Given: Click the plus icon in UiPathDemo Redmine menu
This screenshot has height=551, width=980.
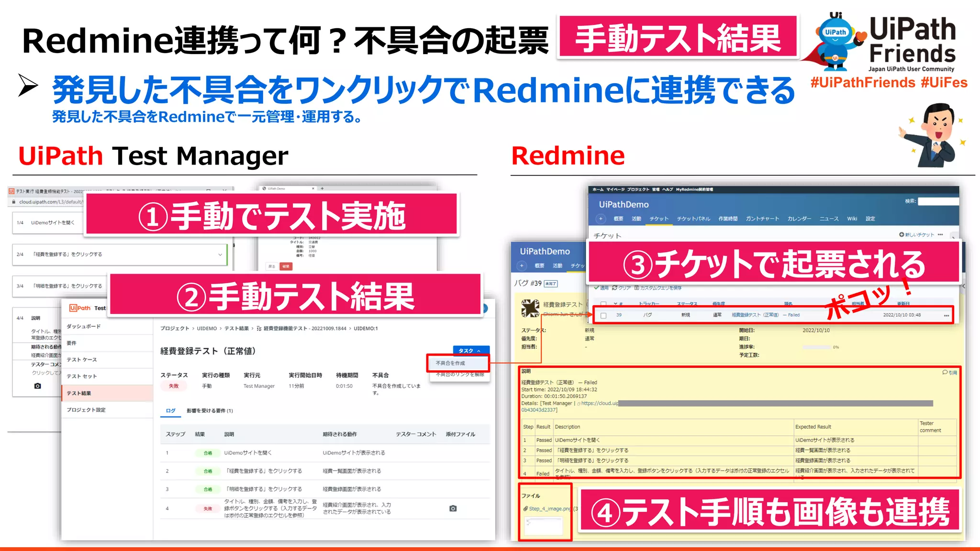Looking at the screenshot, I should (x=601, y=219).
